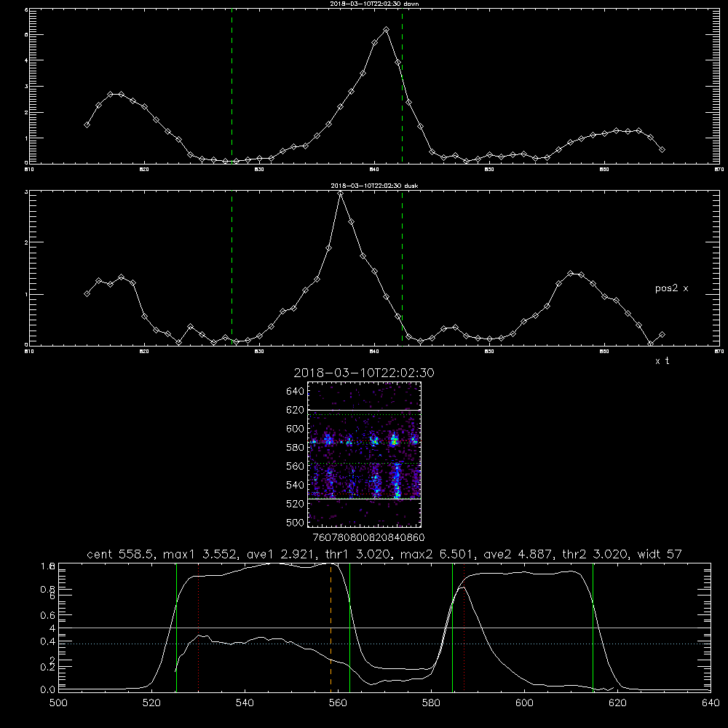Click right green dashed line in dusk plot
Viewport: 728px width, 728px height.
point(402,268)
